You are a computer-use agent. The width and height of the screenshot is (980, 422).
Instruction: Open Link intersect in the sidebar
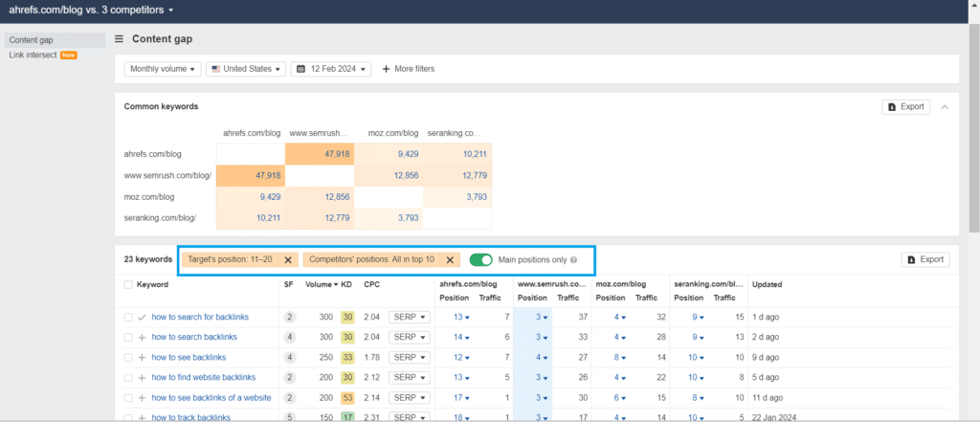point(33,55)
